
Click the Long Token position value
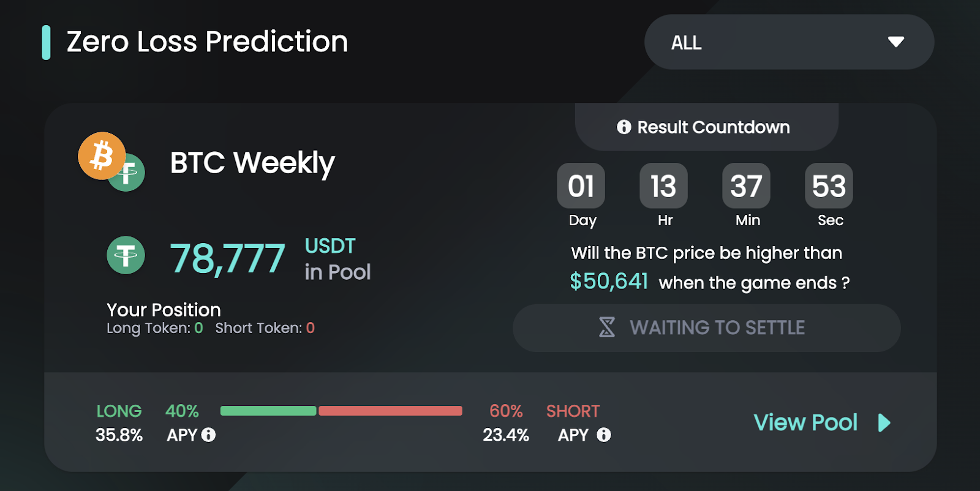click(198, 328)
